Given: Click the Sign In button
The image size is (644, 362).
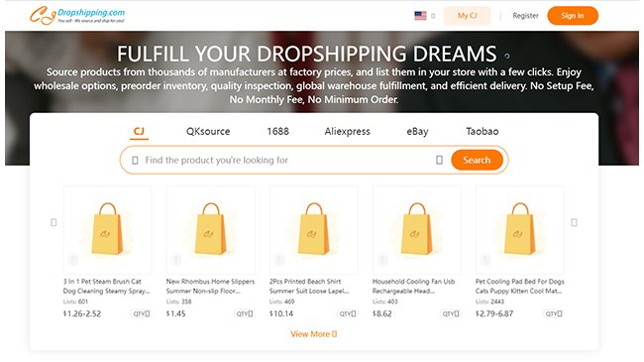Looking at the screenshot, I should tap(573, 16).
